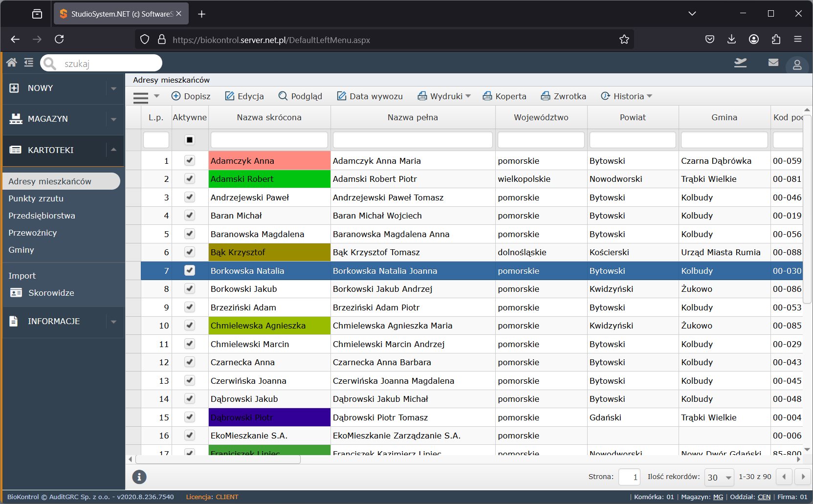This screenshot has width=813, height=504.
Task: Click the info icon at bottom left
Action: point(139,477)
